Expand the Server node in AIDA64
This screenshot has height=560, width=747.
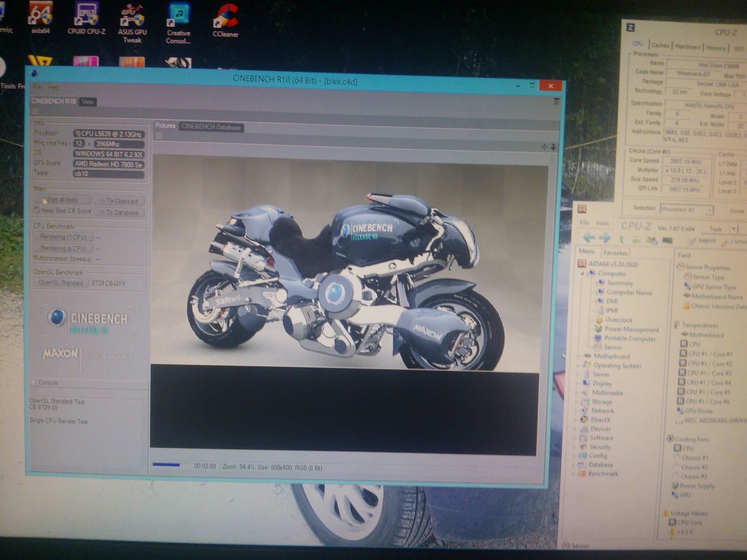tap(578, 374)
